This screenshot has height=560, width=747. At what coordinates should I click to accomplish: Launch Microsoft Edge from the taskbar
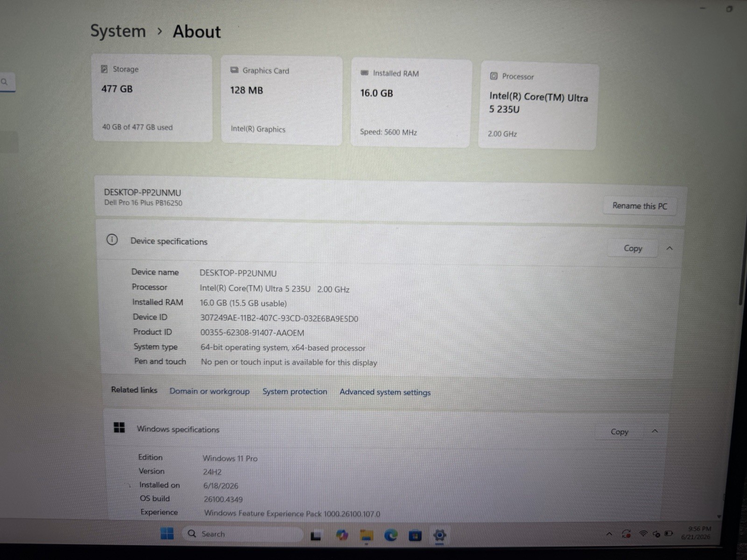coord(391,535)
